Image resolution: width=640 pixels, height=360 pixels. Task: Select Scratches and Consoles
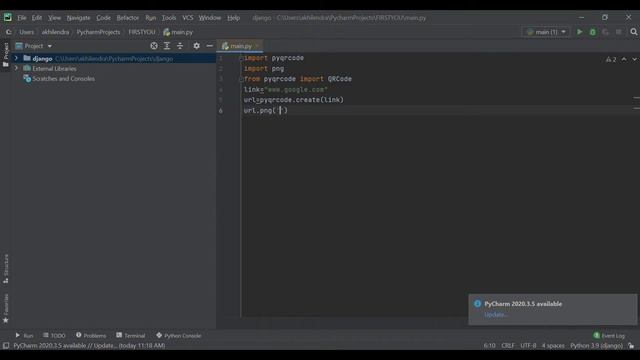[63, 79]
